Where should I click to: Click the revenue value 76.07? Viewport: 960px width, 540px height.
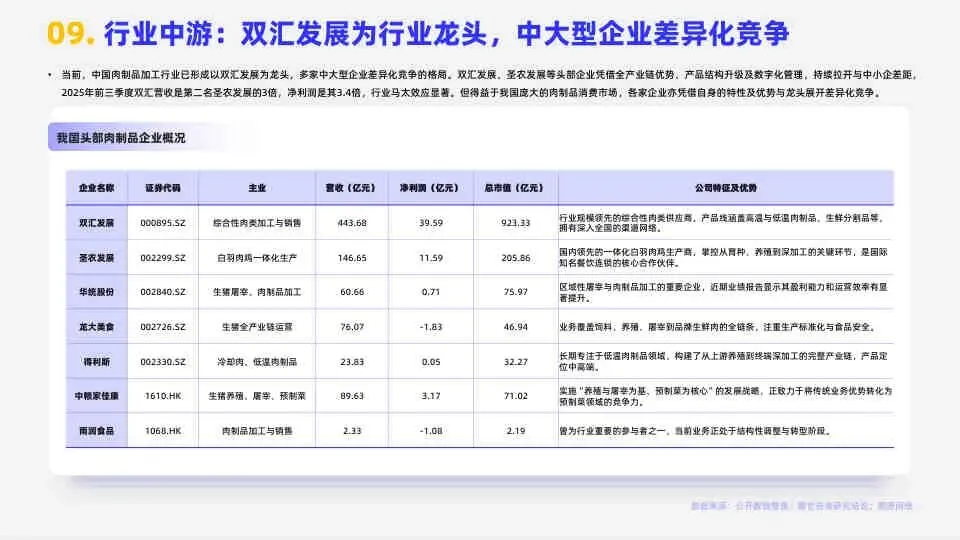point(352,327)
